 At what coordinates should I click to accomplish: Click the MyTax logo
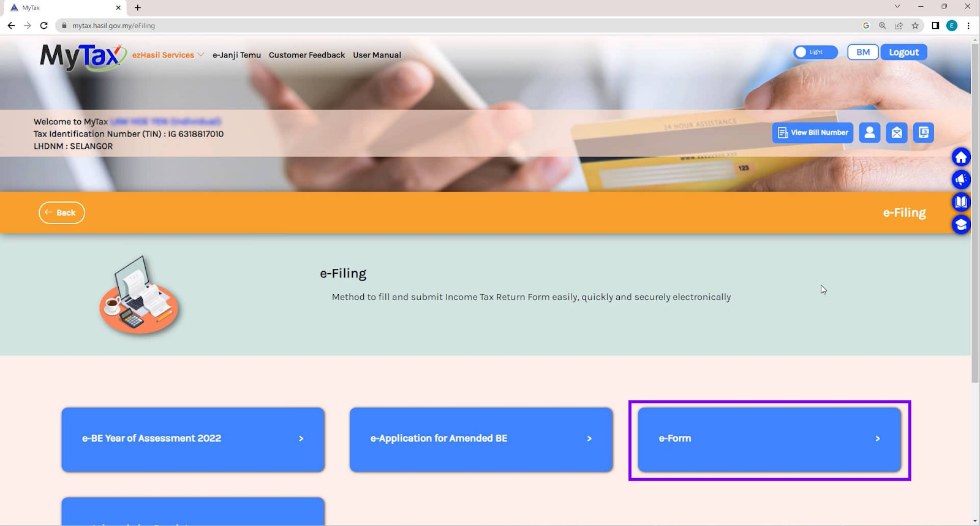point(83,57)
